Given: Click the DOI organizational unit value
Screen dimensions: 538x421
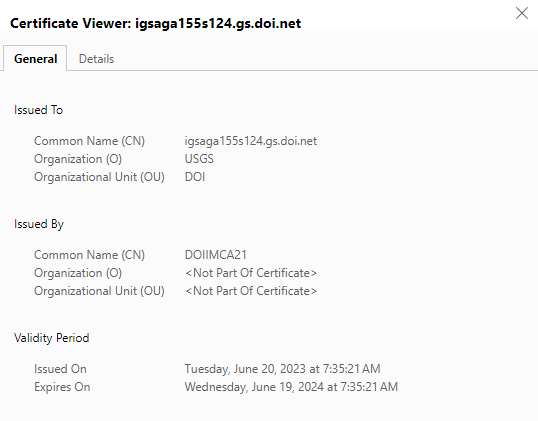Looking at the screenshot, I should [x=195, y=177].
